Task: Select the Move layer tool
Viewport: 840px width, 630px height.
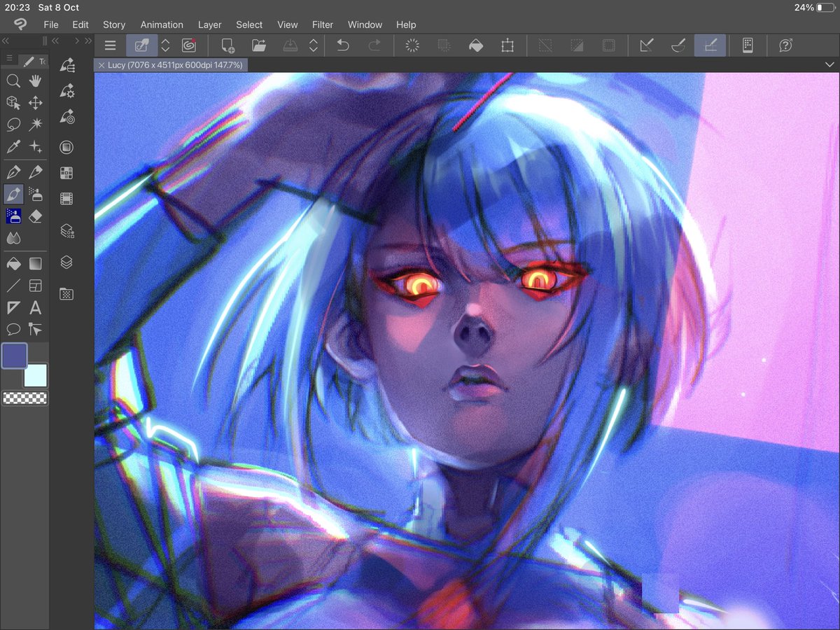Action: [35, 103]
